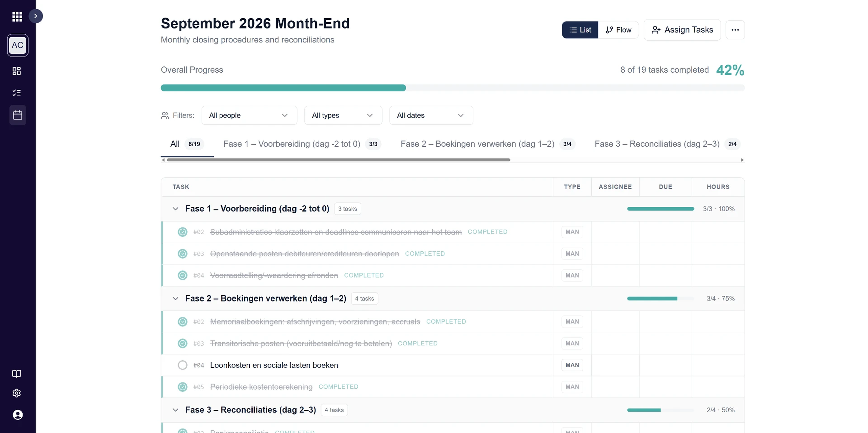Uncheck task Transitorische posten
The width and height of the screenshot is (868, 433).
click(182, 343)
